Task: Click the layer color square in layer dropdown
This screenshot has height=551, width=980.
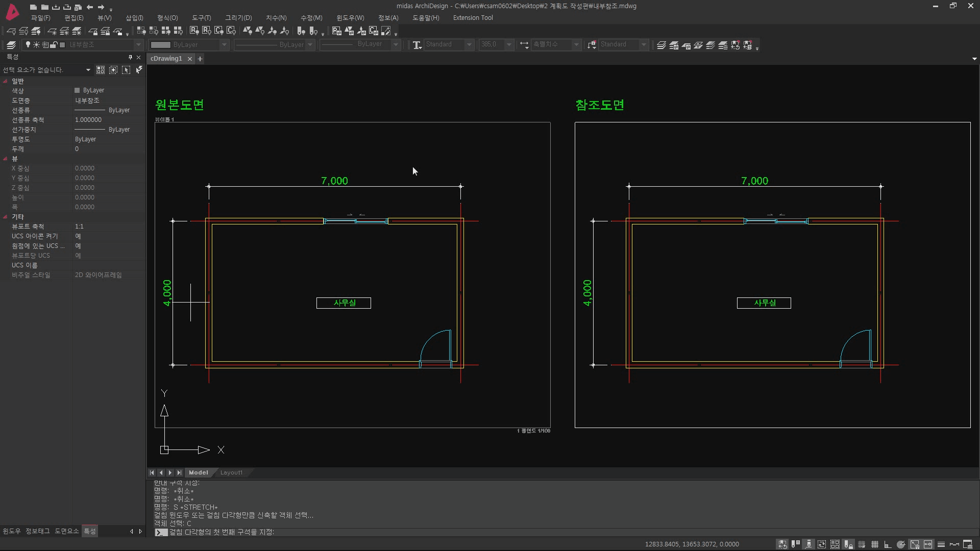Action: click(x=62, y=45)
